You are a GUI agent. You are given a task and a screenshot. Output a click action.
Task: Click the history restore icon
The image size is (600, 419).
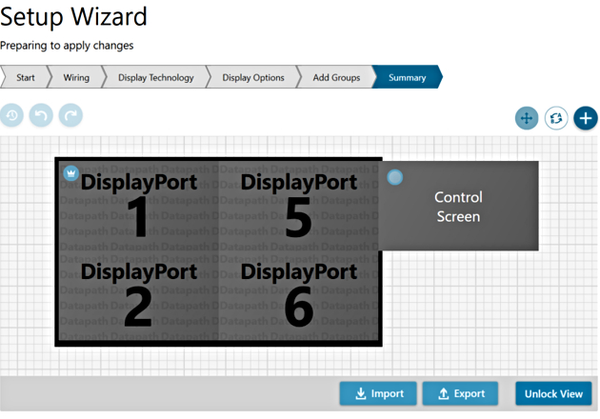(12, 115)
